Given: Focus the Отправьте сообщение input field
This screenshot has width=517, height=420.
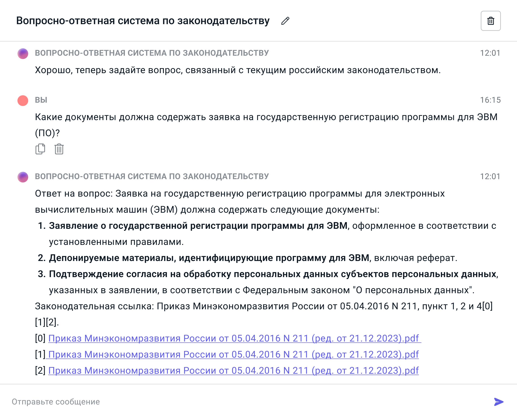Looking at the screenshot, I should coord(242,402).
